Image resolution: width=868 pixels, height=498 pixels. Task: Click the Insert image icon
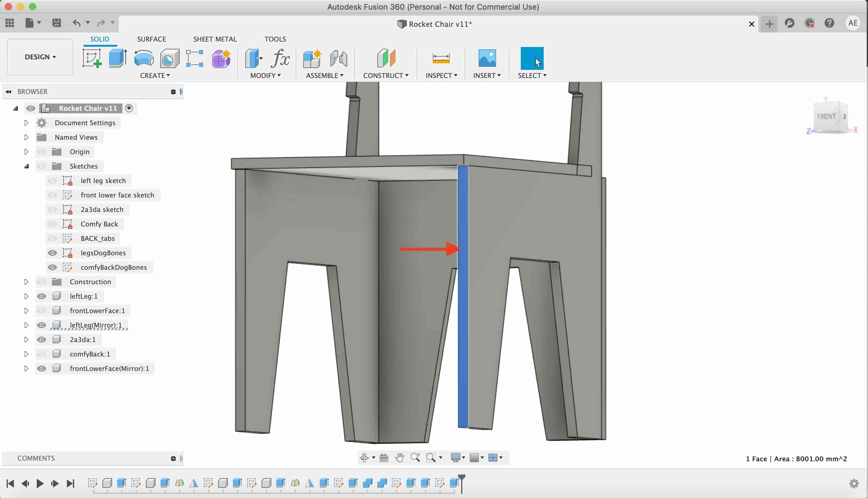click(487, 58)
